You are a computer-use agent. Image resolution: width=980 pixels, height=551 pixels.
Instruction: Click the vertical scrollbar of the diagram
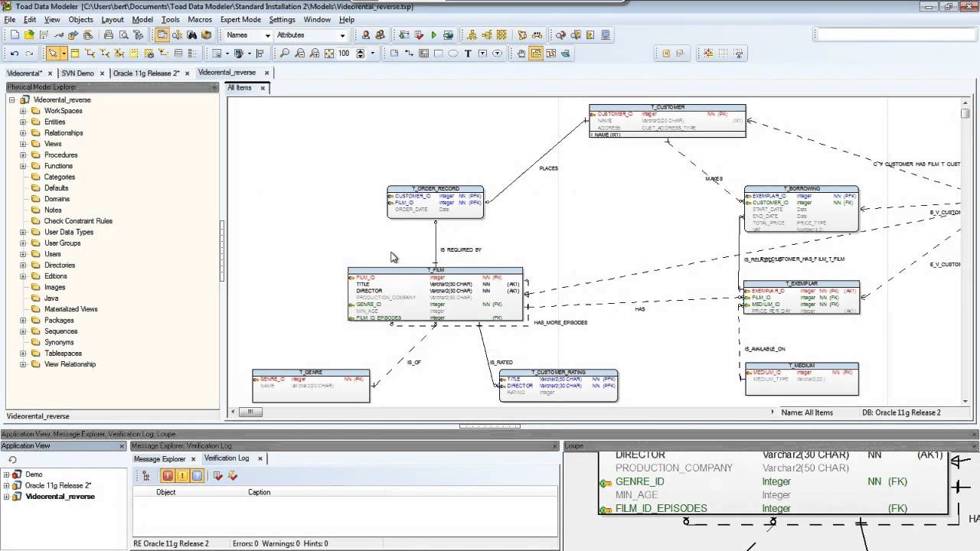pyautogui.click(x=965, y=250)
